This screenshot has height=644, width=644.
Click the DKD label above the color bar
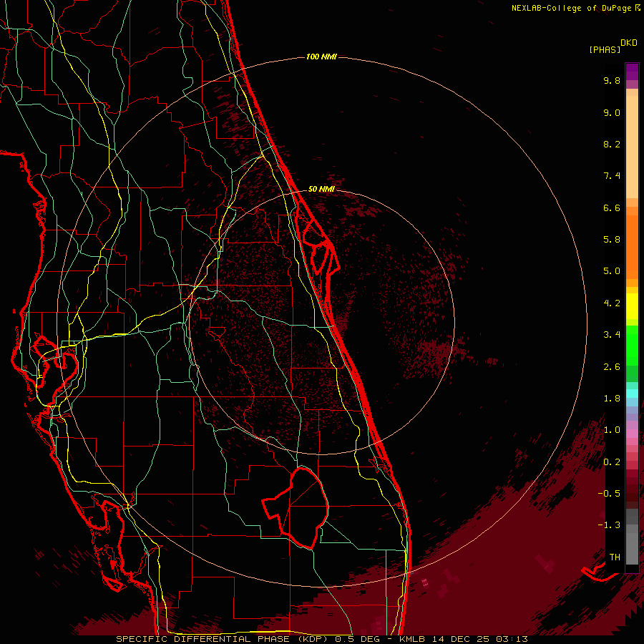pyautogui.click(x=629, y=42)
